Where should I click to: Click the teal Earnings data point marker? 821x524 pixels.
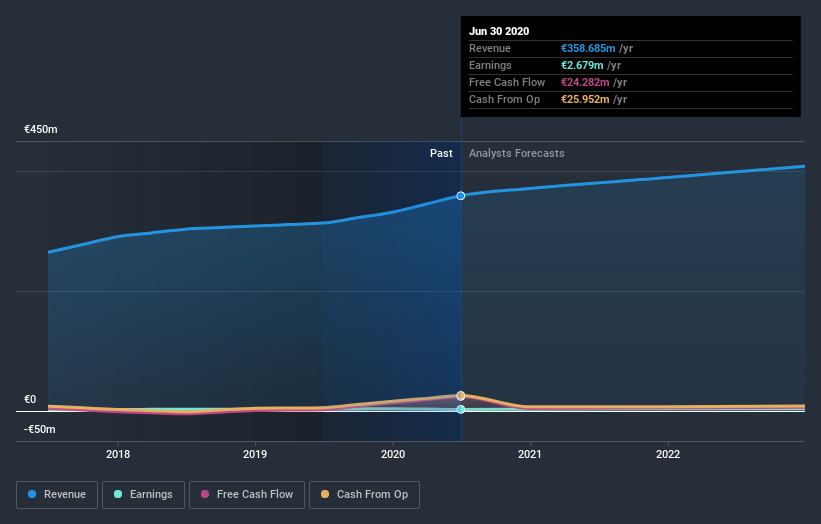pyautogui.click(x=461, y=409)
